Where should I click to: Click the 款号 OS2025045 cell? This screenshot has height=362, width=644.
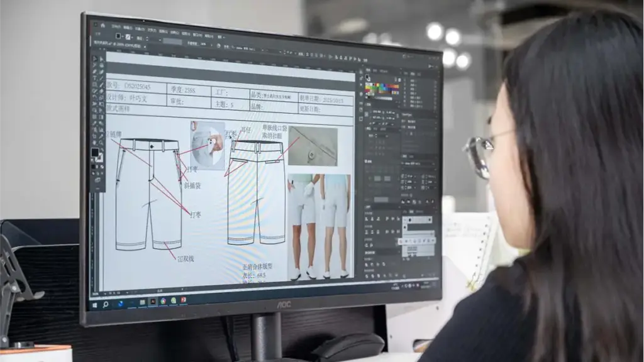(136, 85)
